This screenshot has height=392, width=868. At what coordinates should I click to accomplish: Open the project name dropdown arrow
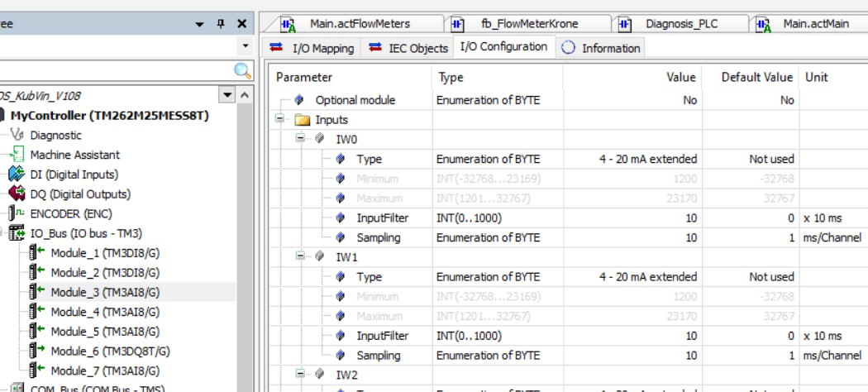[227, 95]
